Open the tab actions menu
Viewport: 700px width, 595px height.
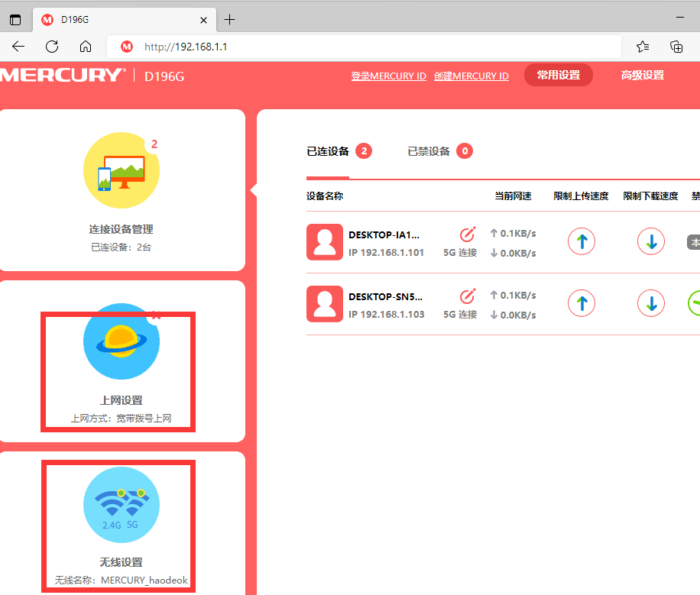[15, 20]
